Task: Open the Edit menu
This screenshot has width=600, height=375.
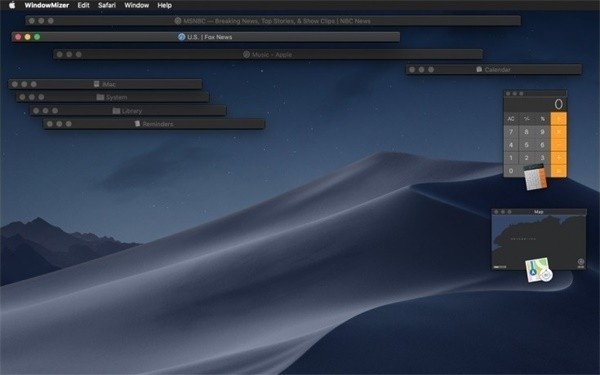Action: [83, 5]
